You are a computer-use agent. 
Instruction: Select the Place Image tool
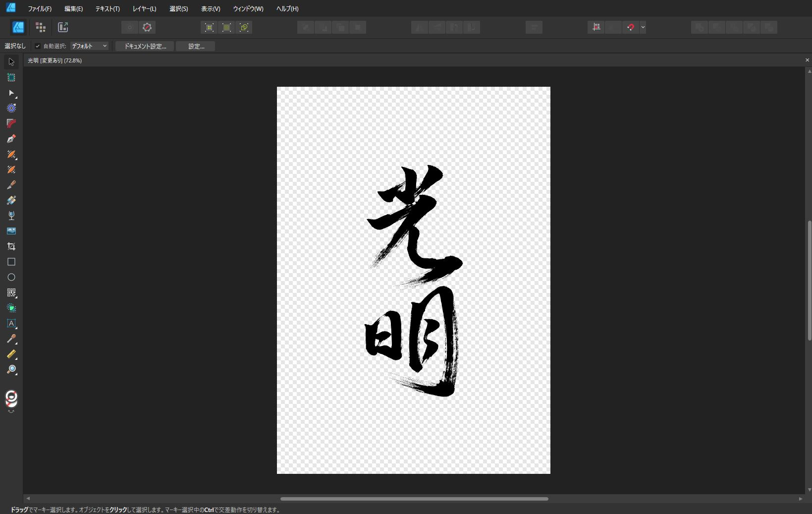point(11,231)
